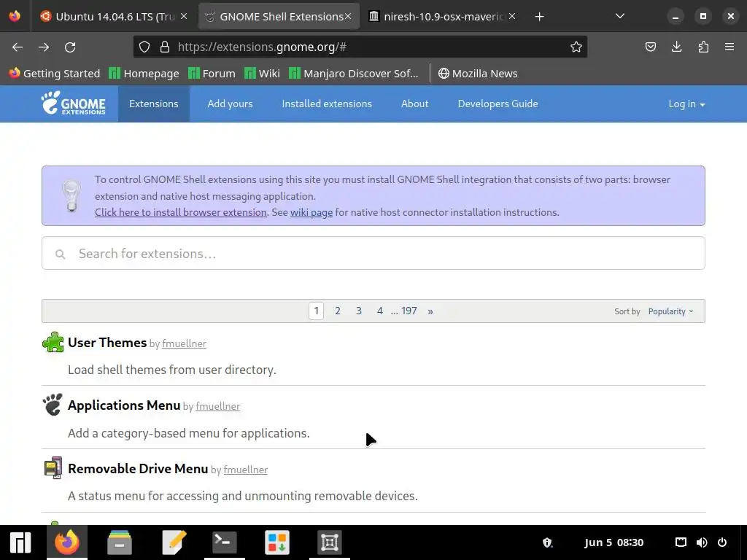Open the screenshot tool in taskbar
The image size is (747, 560).
click(330, 542)
